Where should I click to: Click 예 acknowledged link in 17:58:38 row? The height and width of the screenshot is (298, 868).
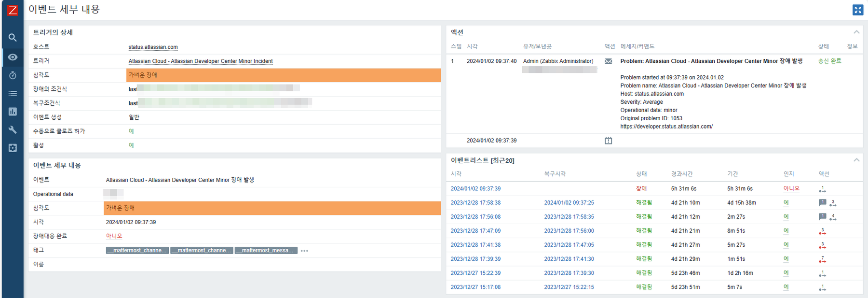(x=786, y=203)
